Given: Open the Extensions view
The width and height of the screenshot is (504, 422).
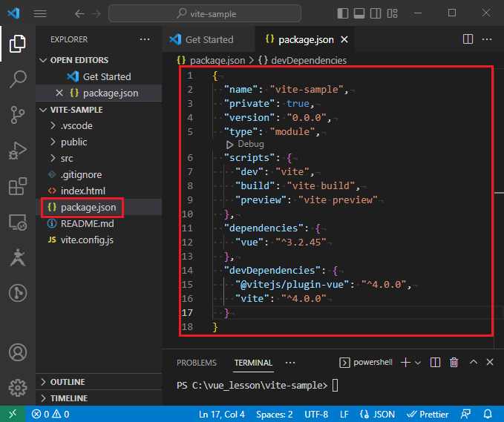Looking at the screenshot, I should tap(17, 186).
